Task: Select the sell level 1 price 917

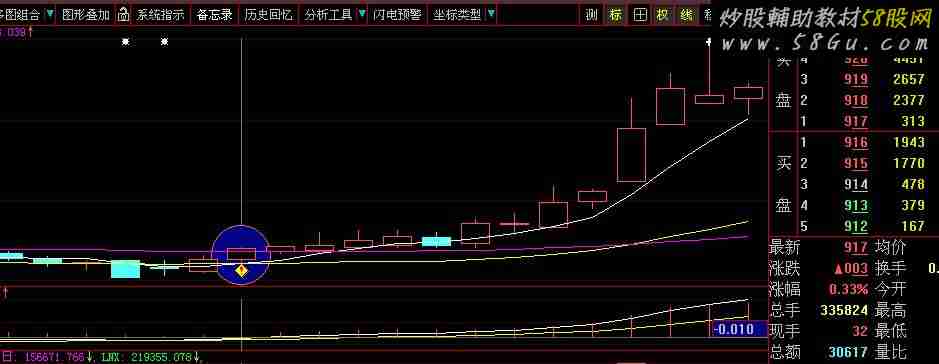Action: click(856, 122)
